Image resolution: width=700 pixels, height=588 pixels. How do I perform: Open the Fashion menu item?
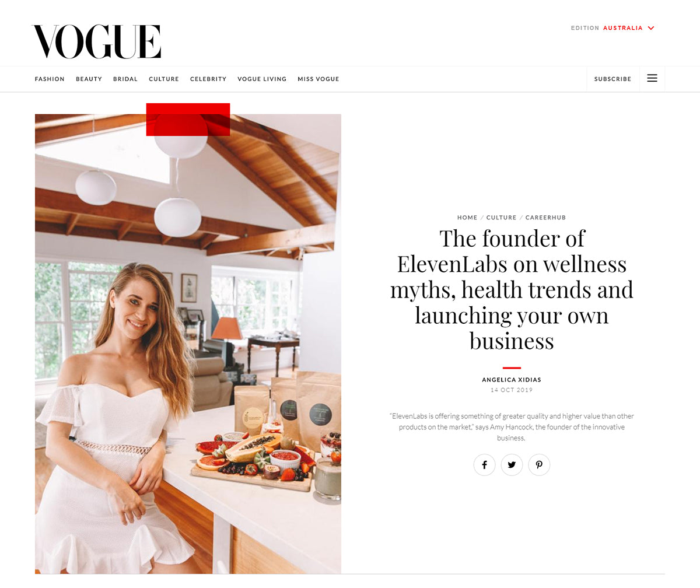(x=50, y=79)
